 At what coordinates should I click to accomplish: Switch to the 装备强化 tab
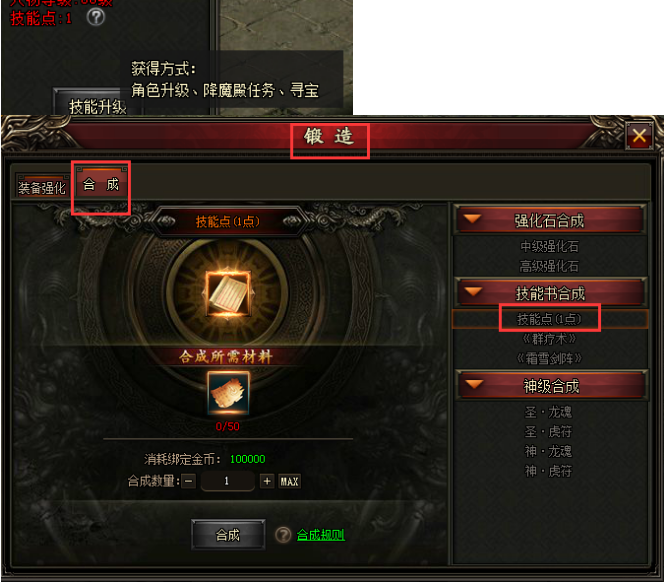click(42, 187)
